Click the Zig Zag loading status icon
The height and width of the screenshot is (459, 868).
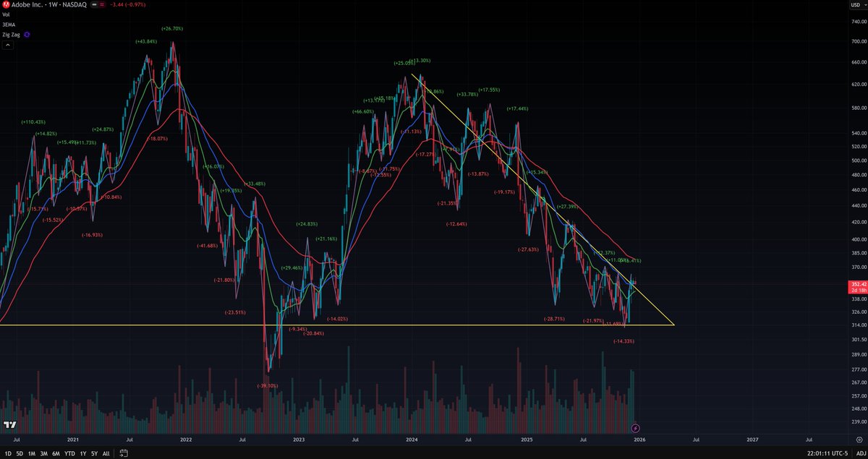point(27,34)
